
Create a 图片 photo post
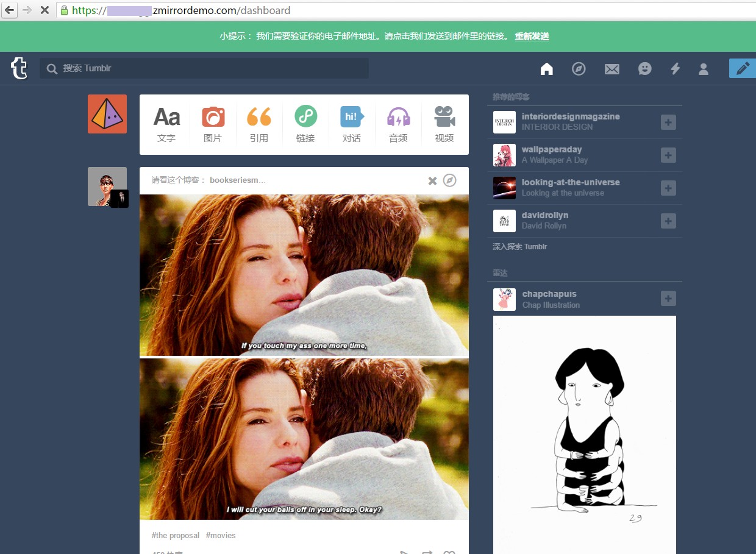tap(213, 124)
